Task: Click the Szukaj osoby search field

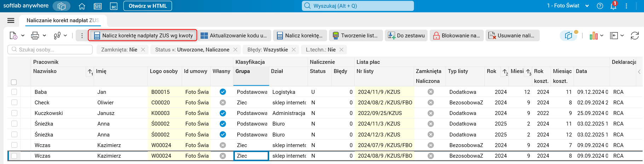Action: 50,50
